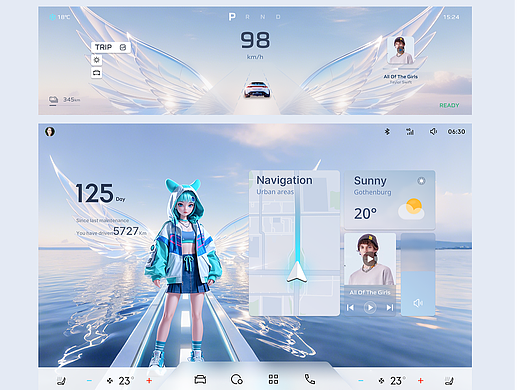Tap the READY status text

(x=449, y=105)
